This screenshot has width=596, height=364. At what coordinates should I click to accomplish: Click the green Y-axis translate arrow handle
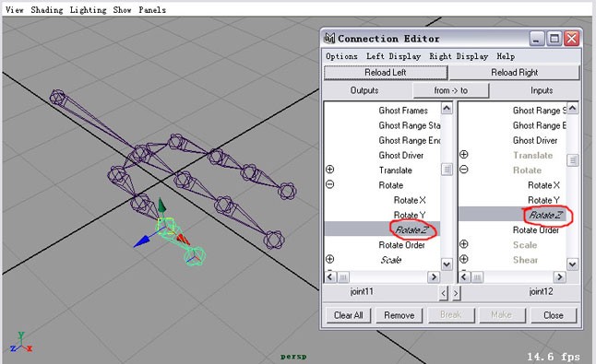coord(161,205)
